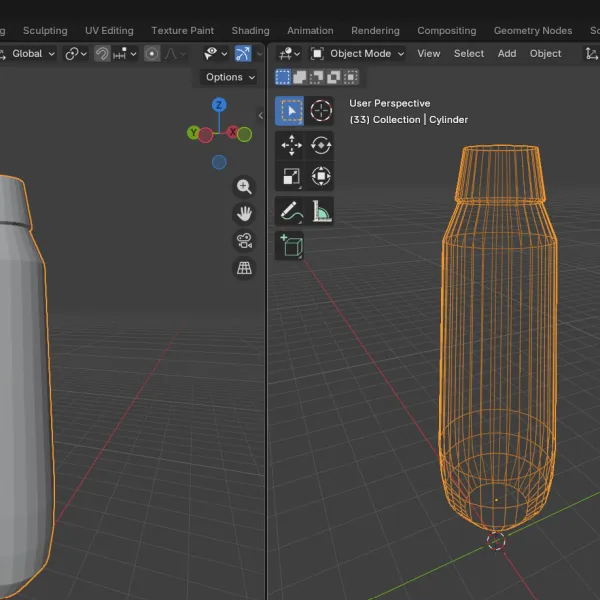This screenshot has width=600, height=600.
Task: Switch to Geometry Nodes workspace tab
Action: tap(533, 31)
